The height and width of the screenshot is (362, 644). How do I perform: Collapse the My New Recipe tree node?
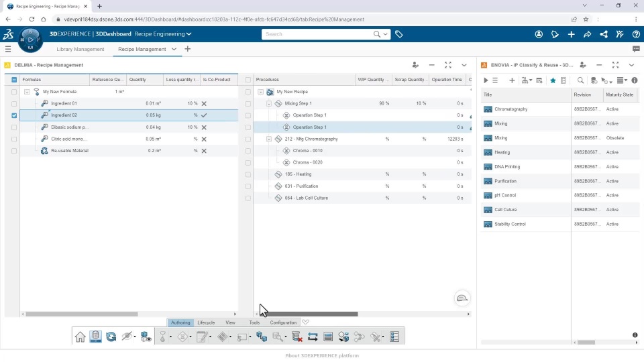[260, 92]
